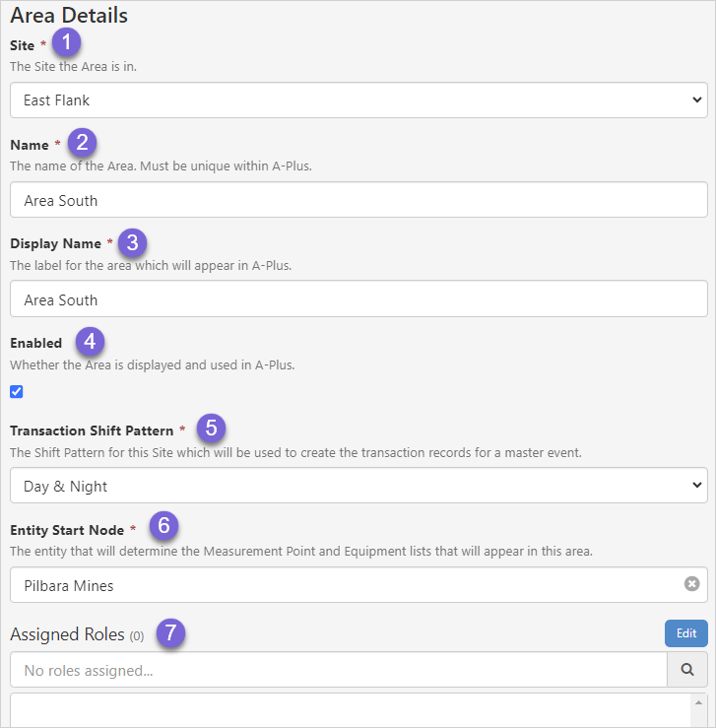Click the numbered marker 2 beside Name

(83, 142)
